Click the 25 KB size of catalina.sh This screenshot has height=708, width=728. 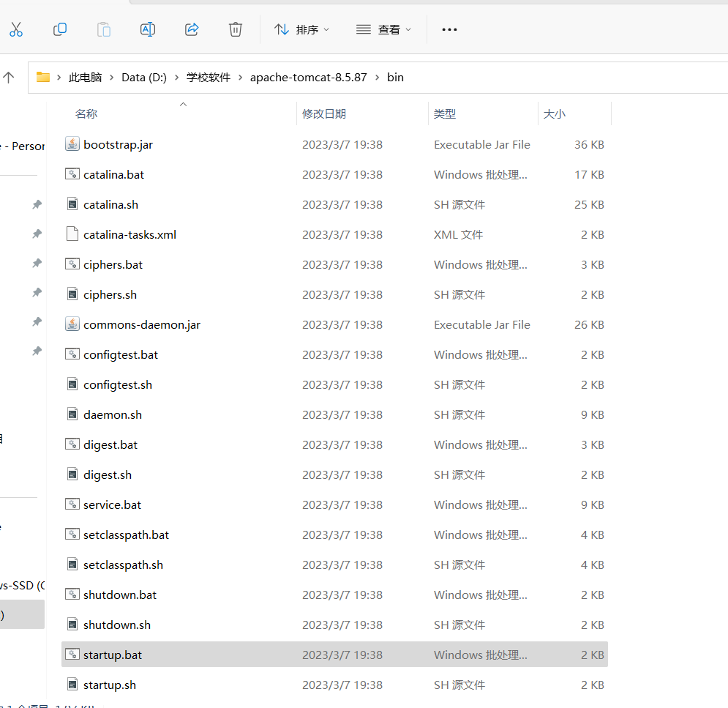pyautogui.click(x=589, y=204)
